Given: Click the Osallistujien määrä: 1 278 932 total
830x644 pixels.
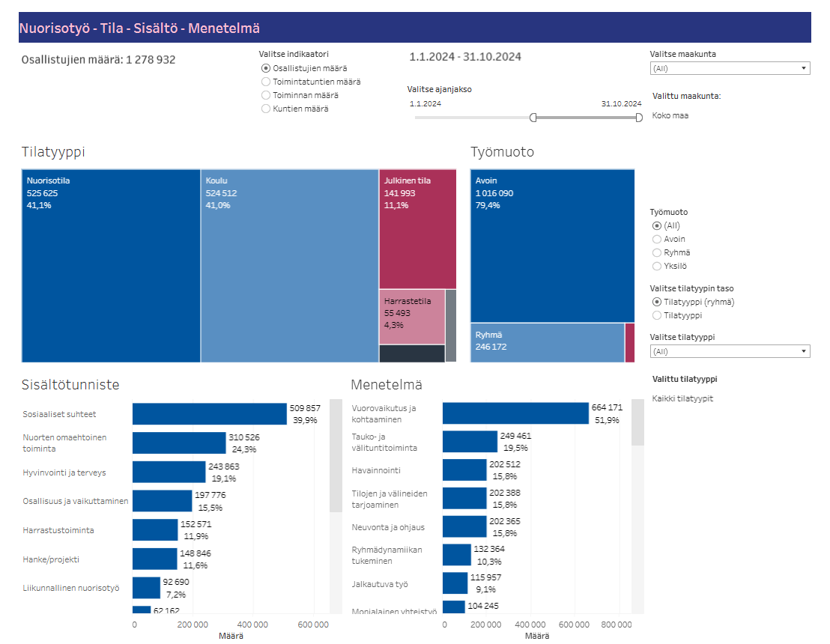Looking at the screenshot, I should 98,60.
